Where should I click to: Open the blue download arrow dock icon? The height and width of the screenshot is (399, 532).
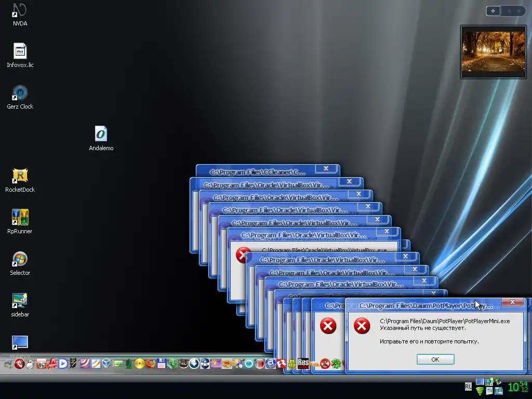point(194,364)
